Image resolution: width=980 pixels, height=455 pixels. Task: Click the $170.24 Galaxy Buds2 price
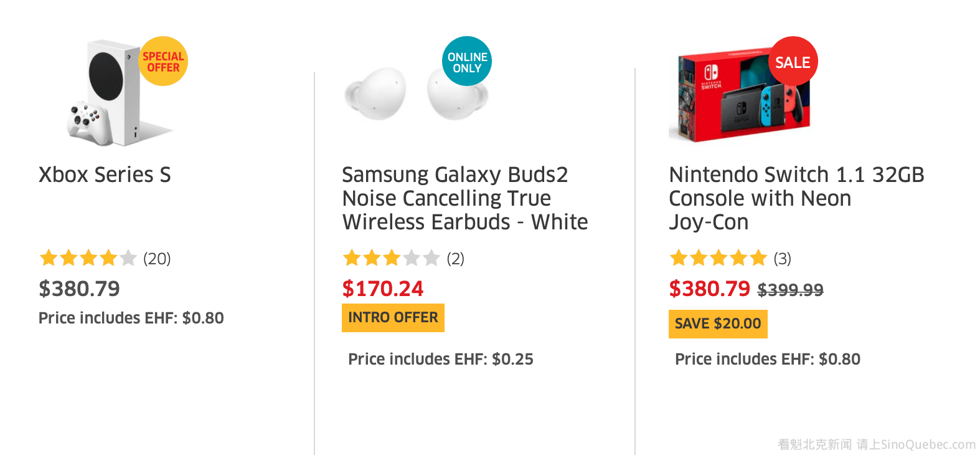[383, 289]
